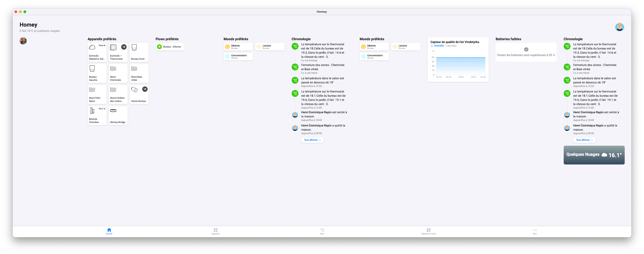The width and height of the screenshot is (644, 254).
Task: Toggle the Store Cheminée blind tile
Action: coord(118,73)
